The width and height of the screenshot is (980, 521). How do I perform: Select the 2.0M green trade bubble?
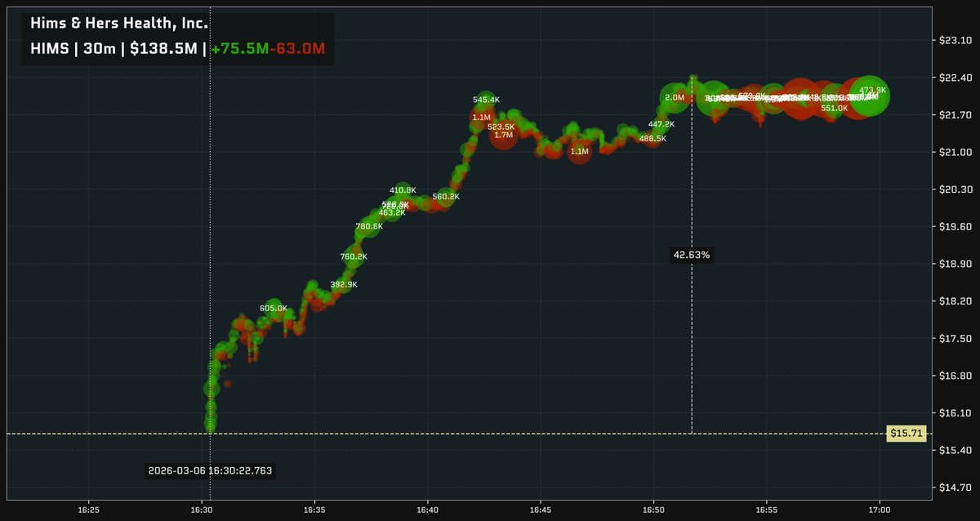(x=675, y=97)
